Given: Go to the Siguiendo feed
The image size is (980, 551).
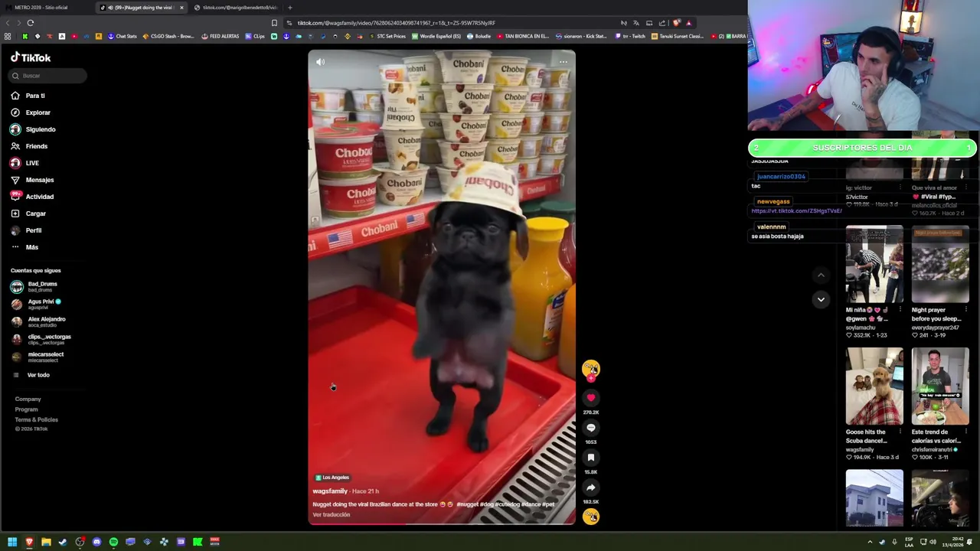Looking at the screenshot, I should click(x=33, y=129).
